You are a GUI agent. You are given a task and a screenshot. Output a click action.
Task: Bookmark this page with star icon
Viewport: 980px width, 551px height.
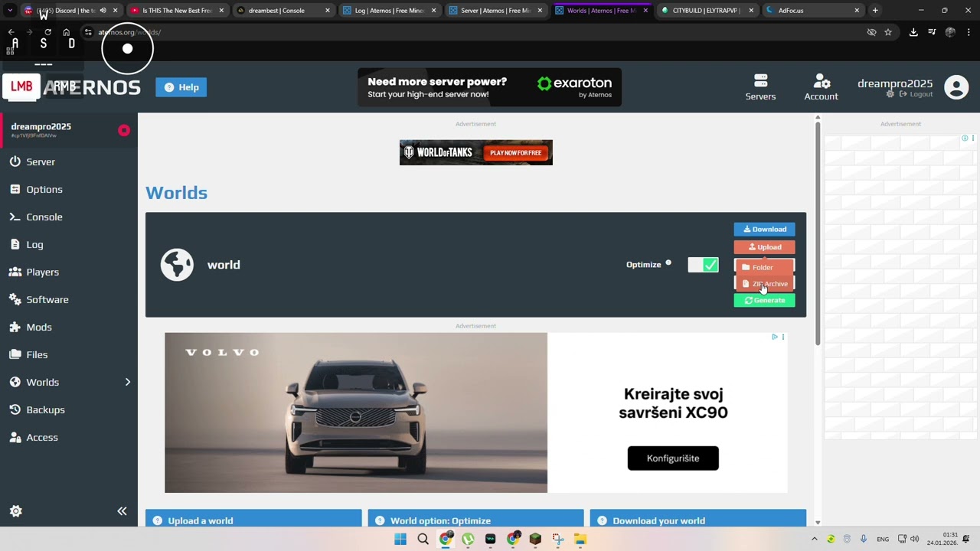[888, 32]
